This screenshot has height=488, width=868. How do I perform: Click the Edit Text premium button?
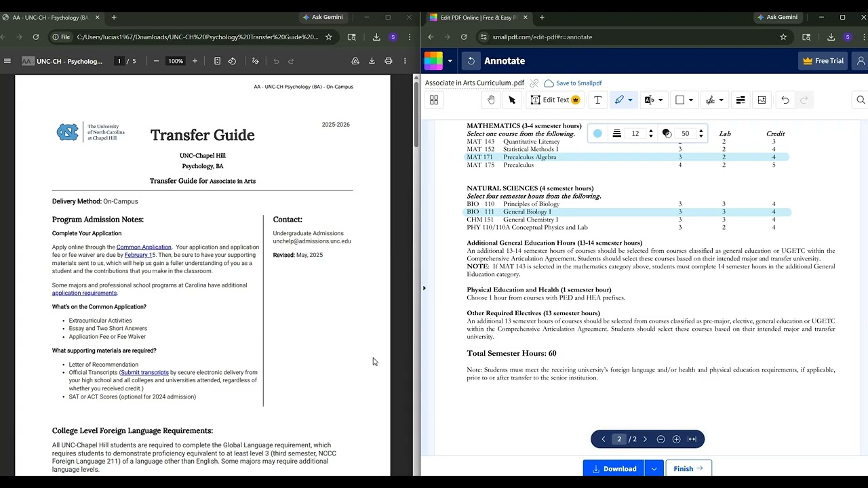pos(555,100)
